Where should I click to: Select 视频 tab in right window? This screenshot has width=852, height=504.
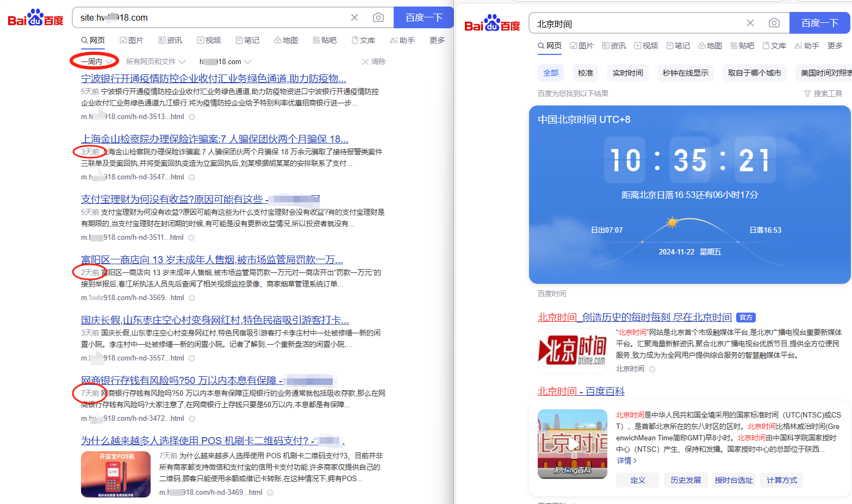pos(646,46)
